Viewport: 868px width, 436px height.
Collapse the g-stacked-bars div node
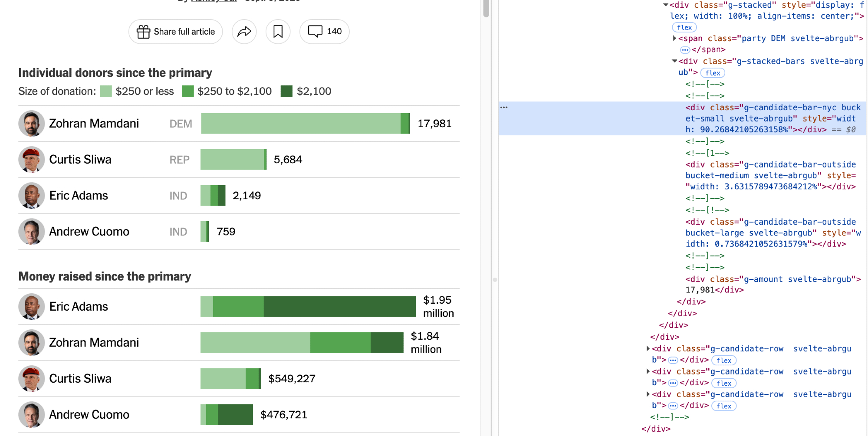tap(674, 61)
